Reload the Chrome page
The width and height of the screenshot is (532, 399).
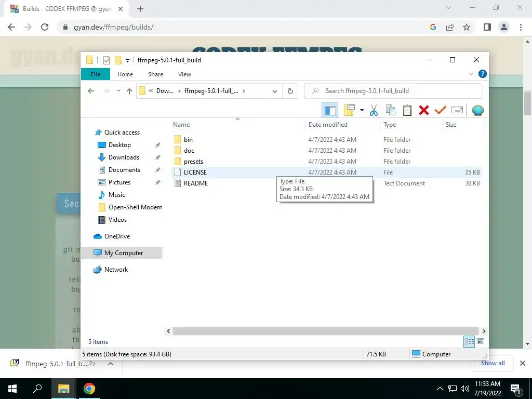tap(45, 27)
